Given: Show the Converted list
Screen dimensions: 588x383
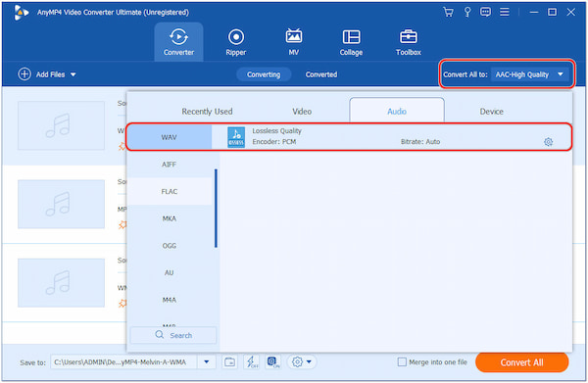Looking at the screenshot, I should (x=321, y=74).
